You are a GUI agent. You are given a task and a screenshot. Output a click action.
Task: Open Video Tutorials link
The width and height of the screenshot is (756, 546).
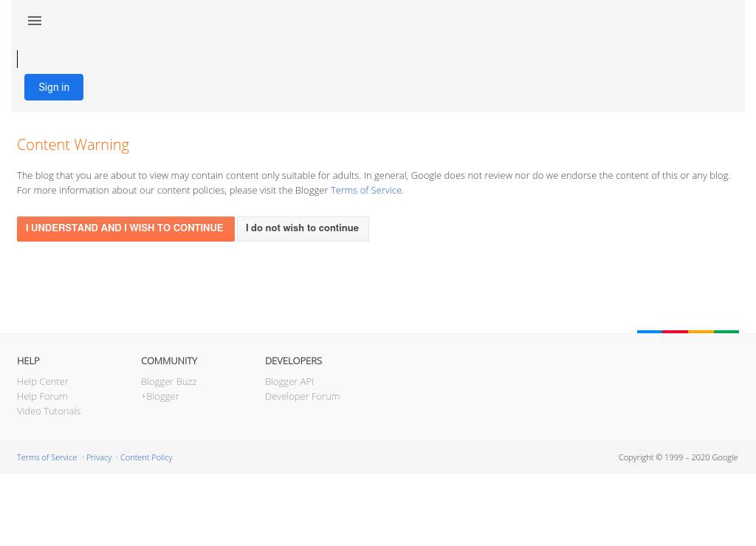pos(49,411)
